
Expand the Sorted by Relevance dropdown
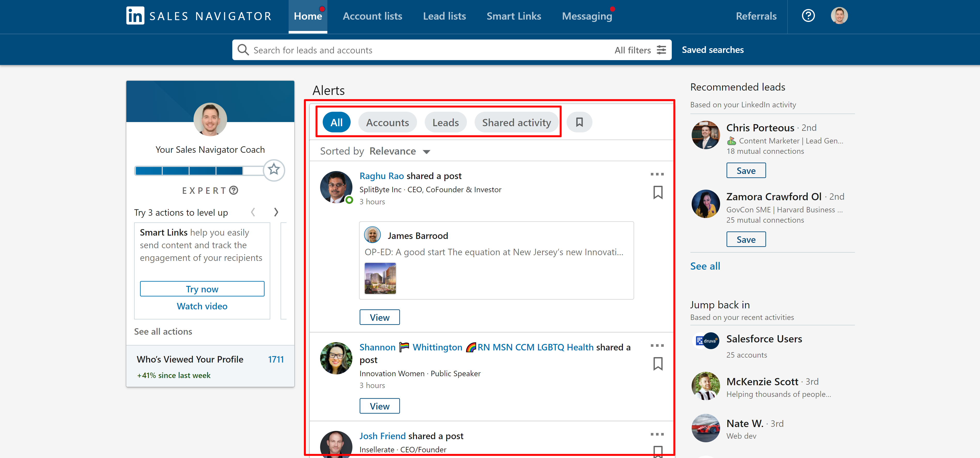pyautogui.click(x=399, y=151)
